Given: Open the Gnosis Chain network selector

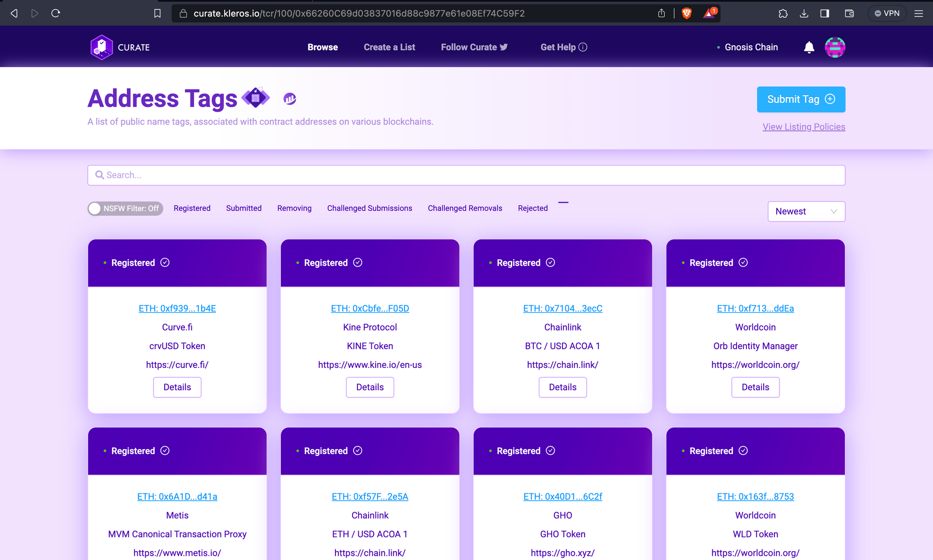Looking at the screenshot, I should (751, 47).
